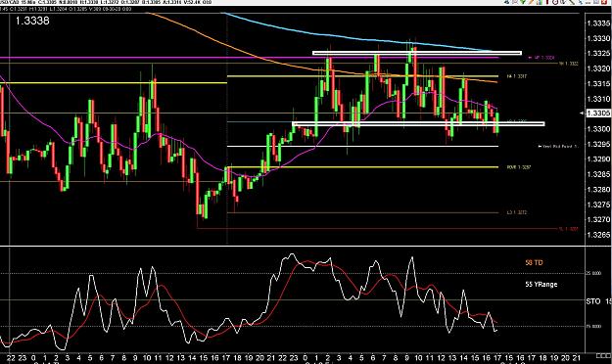The width and height of the screenshot is (612, 364).
Task: Click the 1.3315 price axis label
Action: [598, 83]
